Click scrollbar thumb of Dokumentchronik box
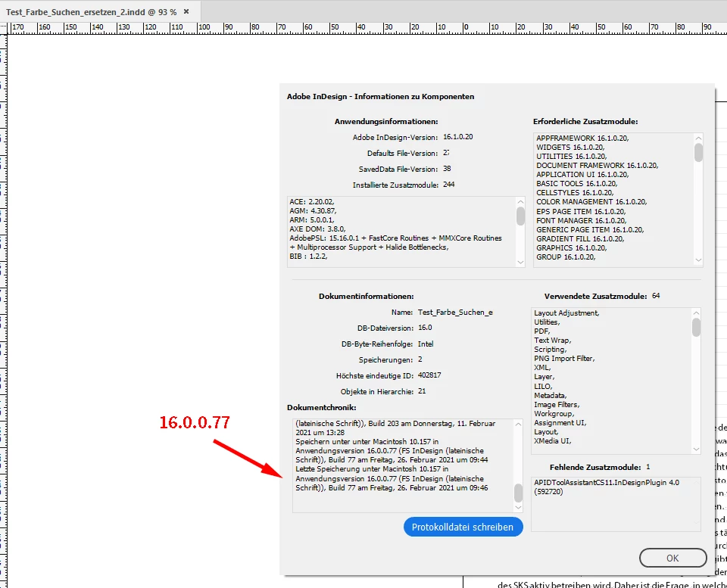The height and width of the screenshot is (588, 727). [x=518, y=493]
